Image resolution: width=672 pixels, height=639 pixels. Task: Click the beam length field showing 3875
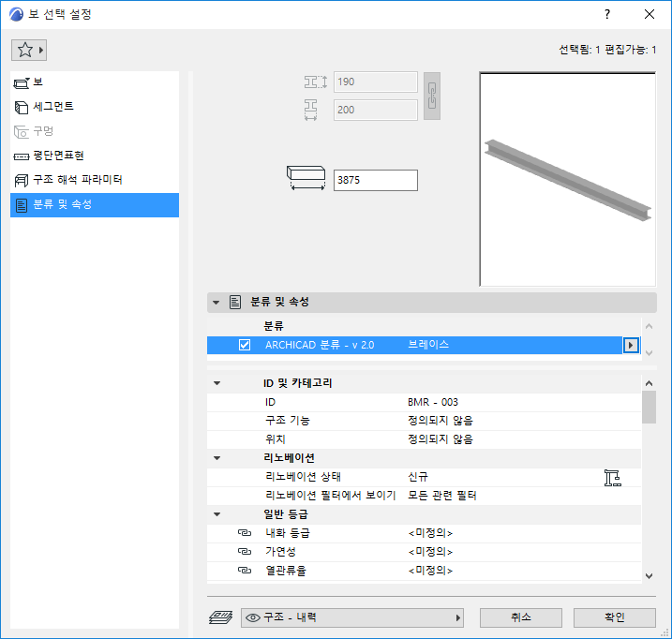[376, 181]
